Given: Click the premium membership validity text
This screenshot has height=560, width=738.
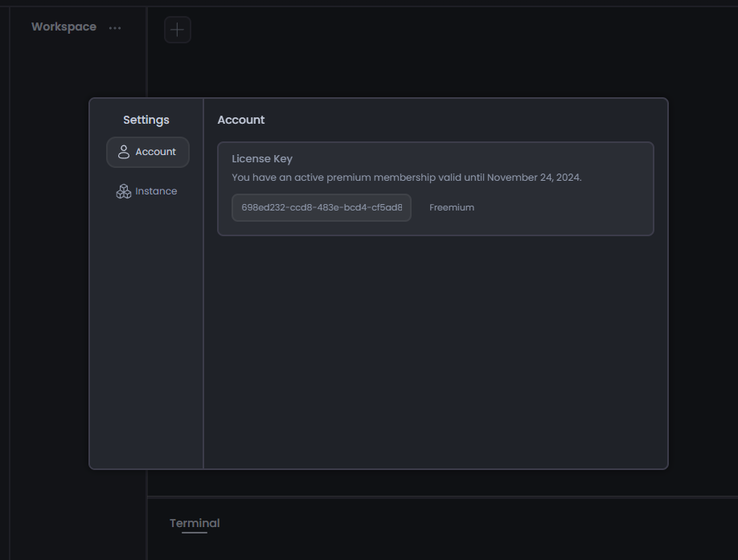Looking at the screenshot, I should point(406,177).
